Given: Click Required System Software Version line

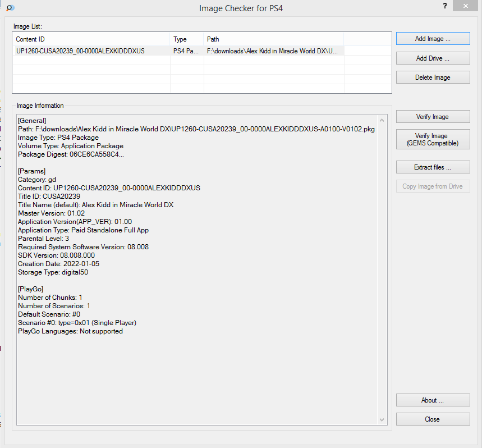Looking at the screenshot, I should 83,247.
